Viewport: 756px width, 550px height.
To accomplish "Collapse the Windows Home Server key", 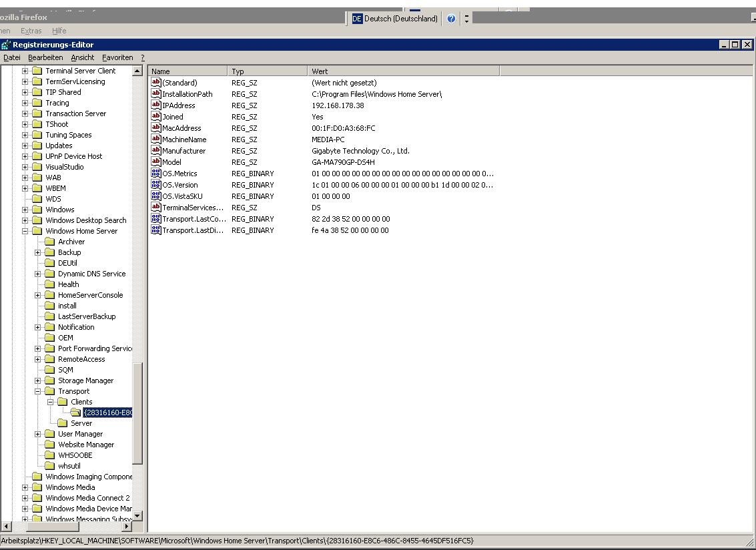I will point(25,231).
